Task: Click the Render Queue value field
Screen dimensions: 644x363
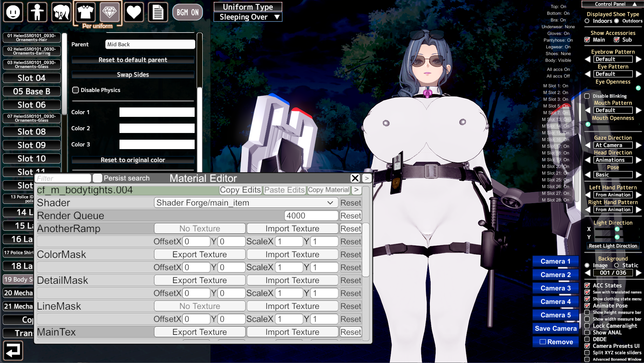Action: pos(311,216)
